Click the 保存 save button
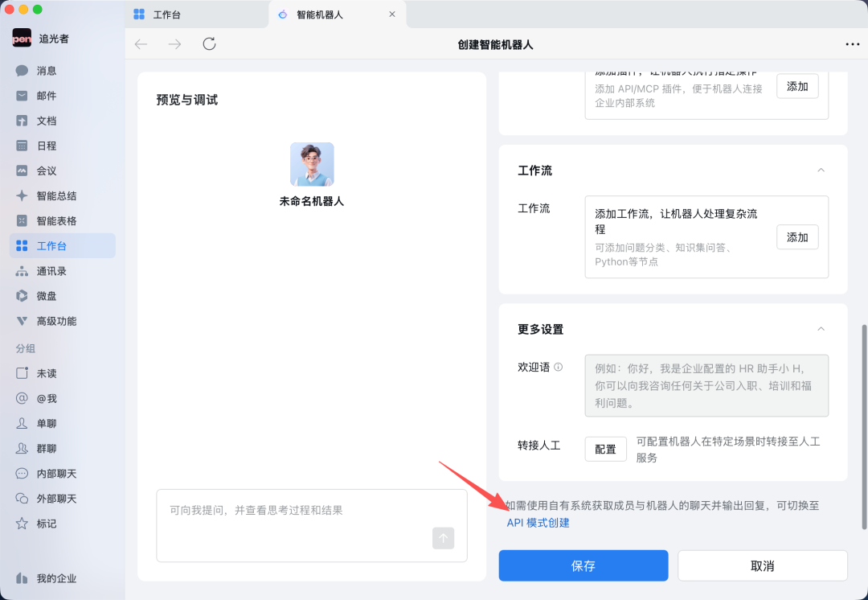This screenshot has height=600, width=868. coord(583,565)
